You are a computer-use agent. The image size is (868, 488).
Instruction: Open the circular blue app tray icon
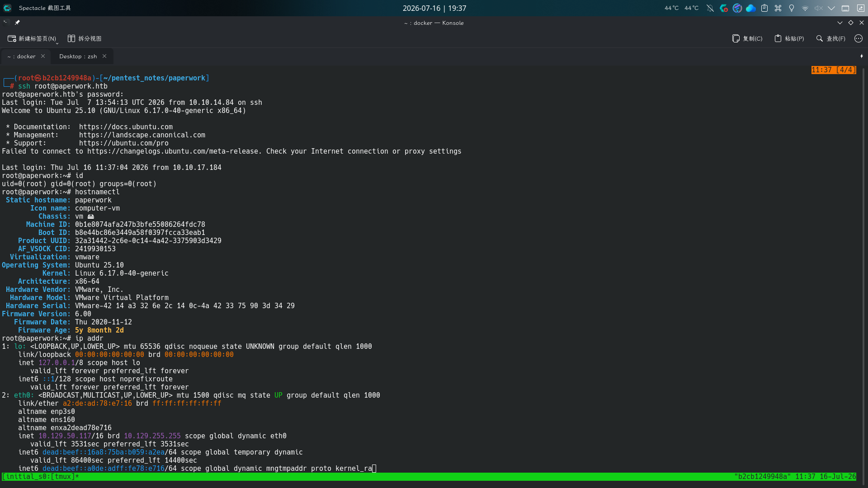pos(737,8)
